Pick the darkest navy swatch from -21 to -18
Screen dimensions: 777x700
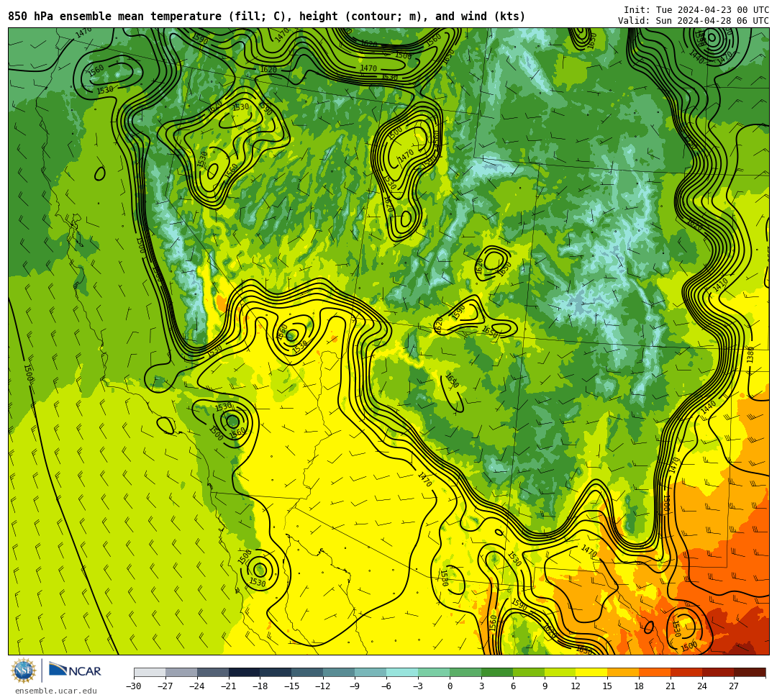coord(245,672)
